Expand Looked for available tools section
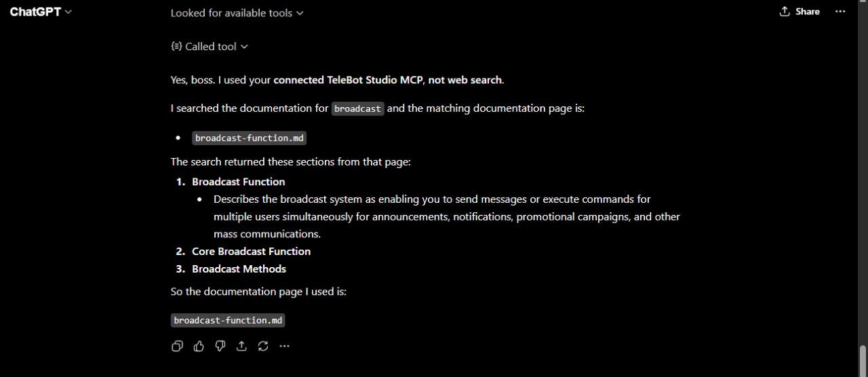 (237, 13)
